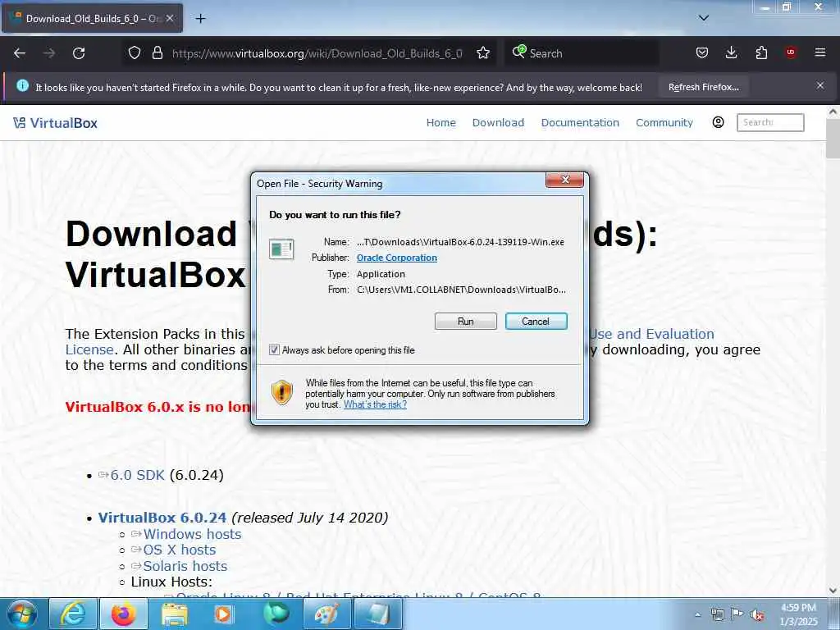Open the Firefox downloads arrow icon

(x=731, y=52)
